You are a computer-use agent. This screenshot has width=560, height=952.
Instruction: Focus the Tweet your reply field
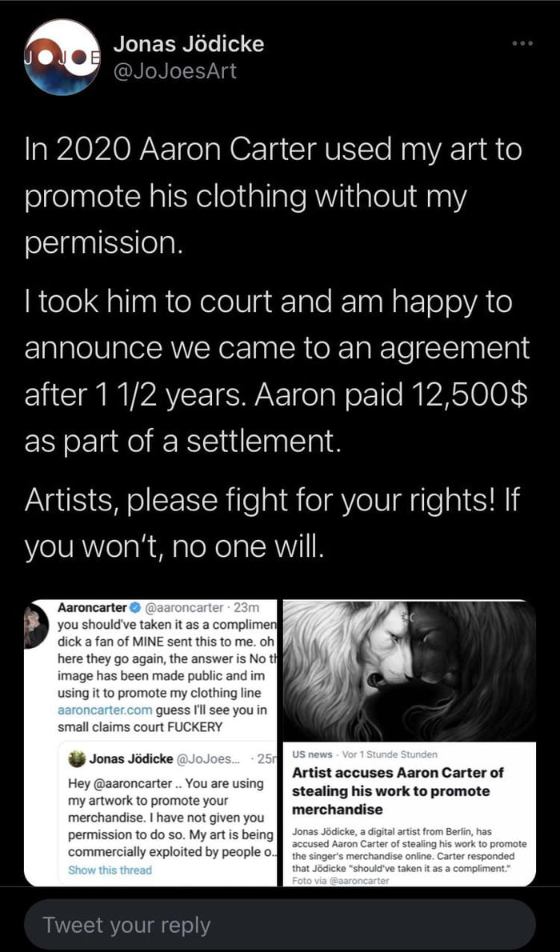[x=279, y=925]
